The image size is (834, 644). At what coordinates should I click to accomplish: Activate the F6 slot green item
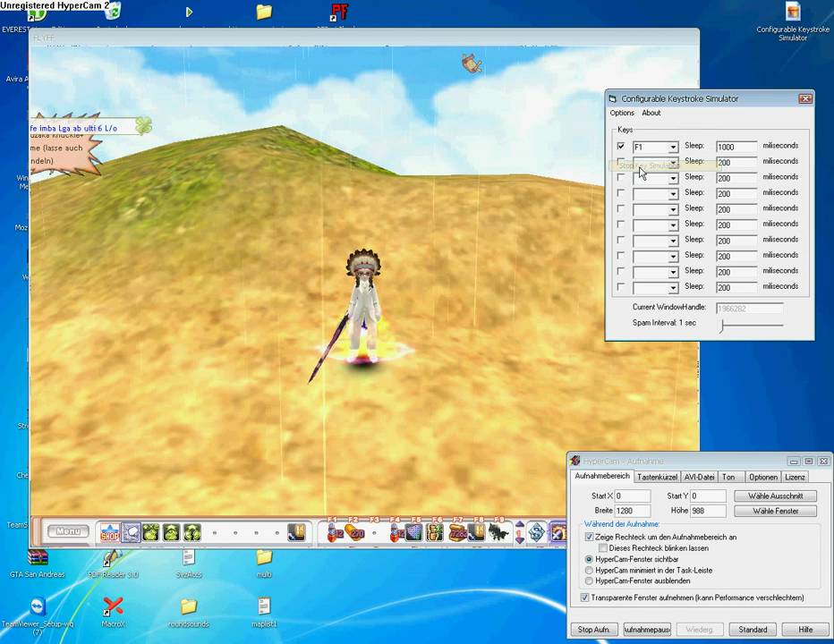(x=435, y=532)
